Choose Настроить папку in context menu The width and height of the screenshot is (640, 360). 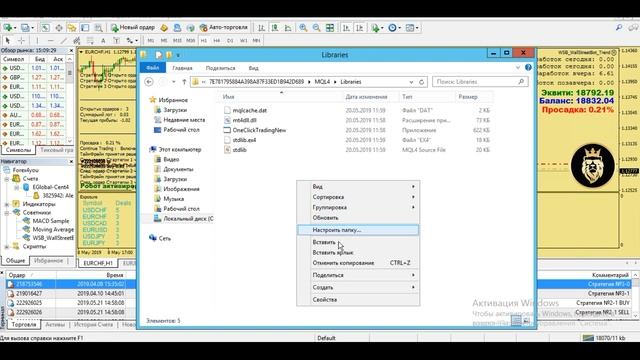point(358,230)
